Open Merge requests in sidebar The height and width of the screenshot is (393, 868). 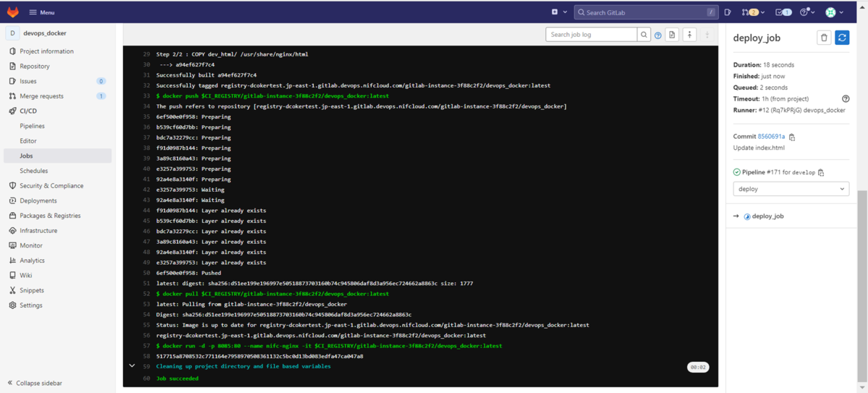point(57,96)
